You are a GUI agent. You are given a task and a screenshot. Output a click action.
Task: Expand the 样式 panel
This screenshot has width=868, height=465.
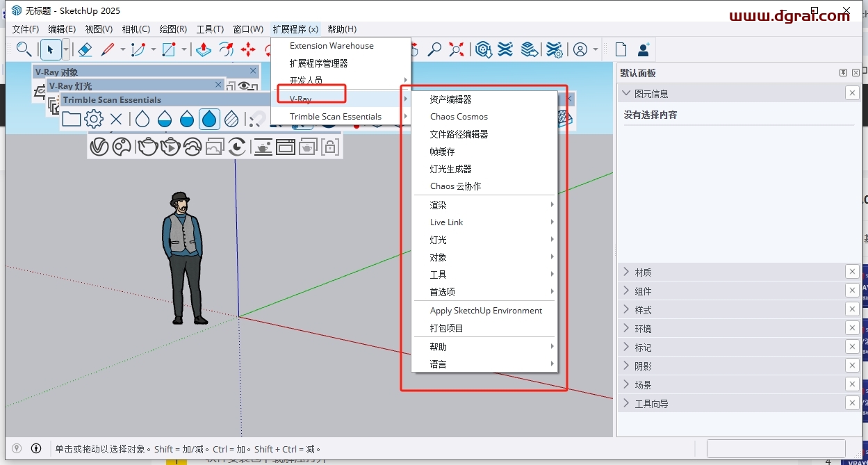(625, 309)
